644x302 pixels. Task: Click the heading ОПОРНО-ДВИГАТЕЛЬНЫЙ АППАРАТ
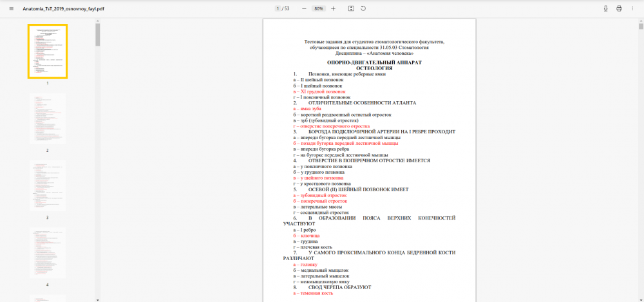point(374,63)
